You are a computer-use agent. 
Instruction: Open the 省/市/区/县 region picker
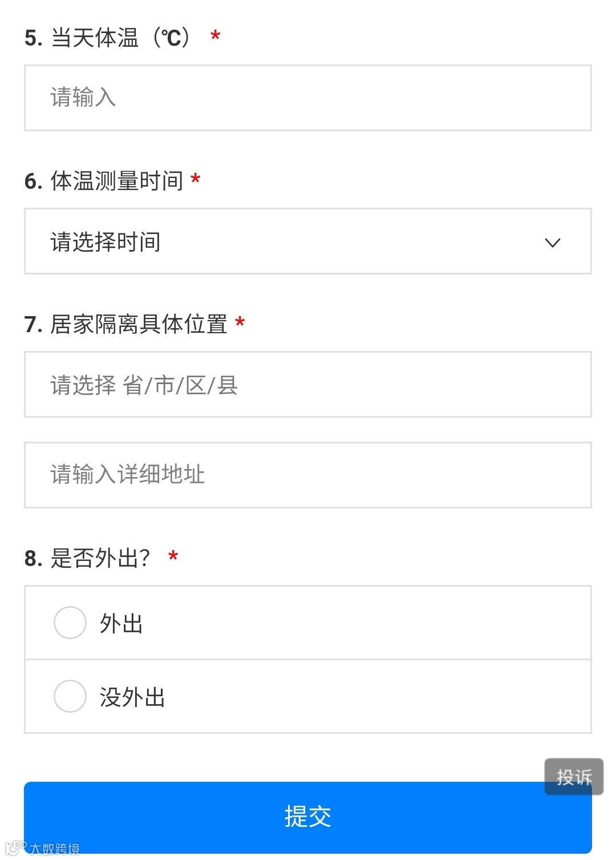click(x=307, y=385)
